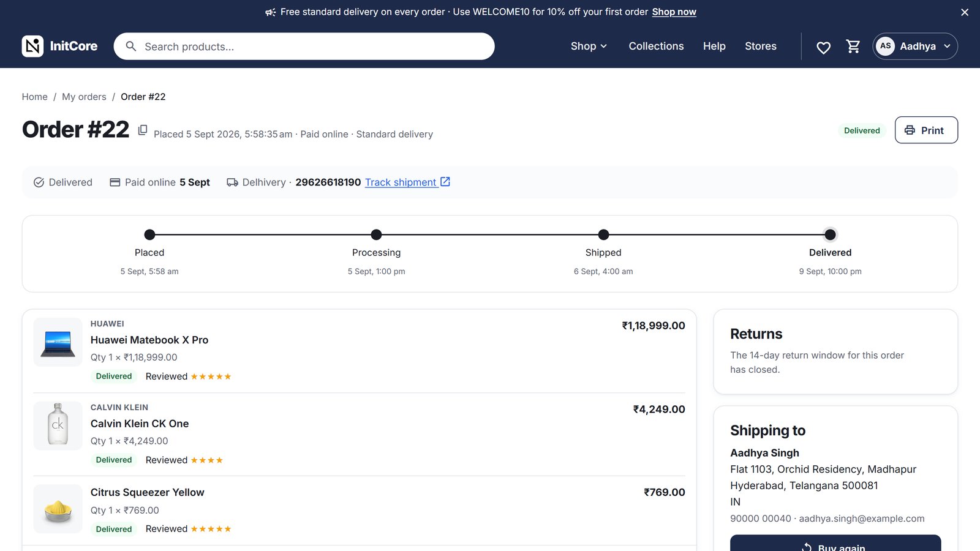The width and height of the screenshot is (980, 551).
Task: Click the Huawei Matebook X Pro title
Action: pos(149,340)
